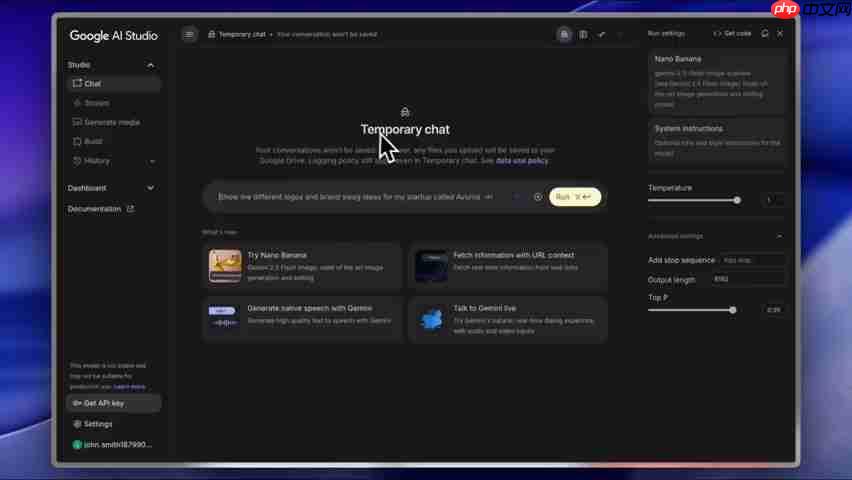This screenshot has height=480, width=852.
Task: Click the Settings gear icon
Action: tap(77, 424)
